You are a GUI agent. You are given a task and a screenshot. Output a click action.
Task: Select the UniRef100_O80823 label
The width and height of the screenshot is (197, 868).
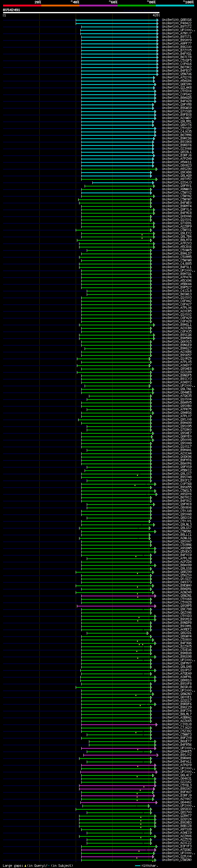pyautogui.click(x=176, y=165)
